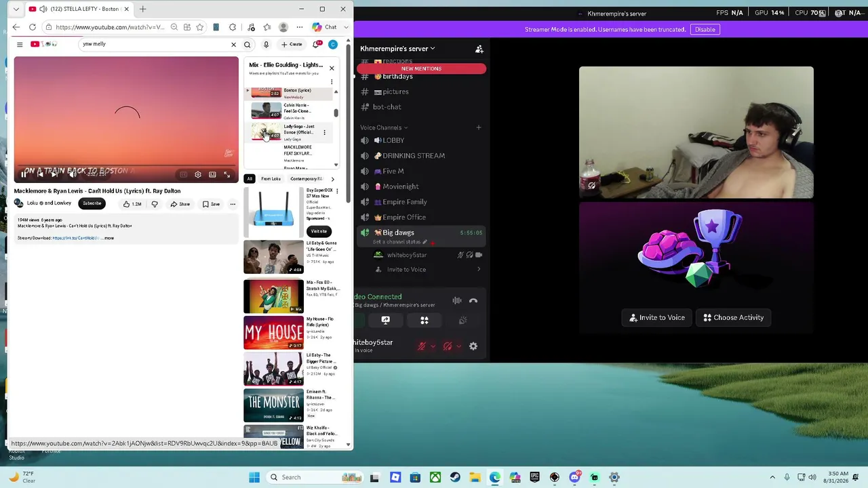Open video settings gear in player
Screen dimensions: 868x488
[x=198, y=175]
